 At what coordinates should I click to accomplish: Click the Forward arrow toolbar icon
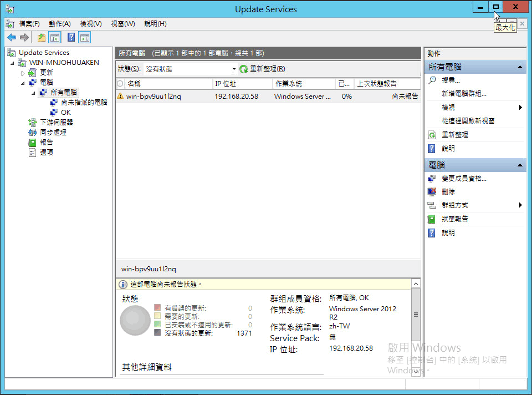[24, 37]
